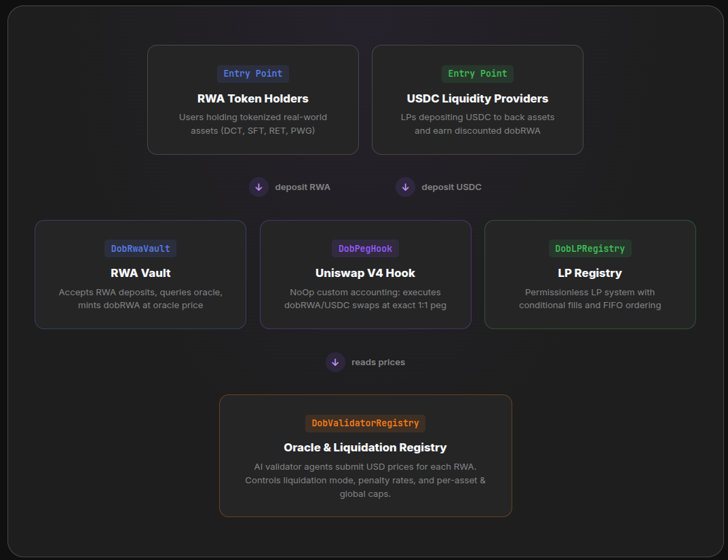The width and height of the screenshot is (728, 560).
Task: Click the purple DobPegHook badge
Action: [365, 248]
